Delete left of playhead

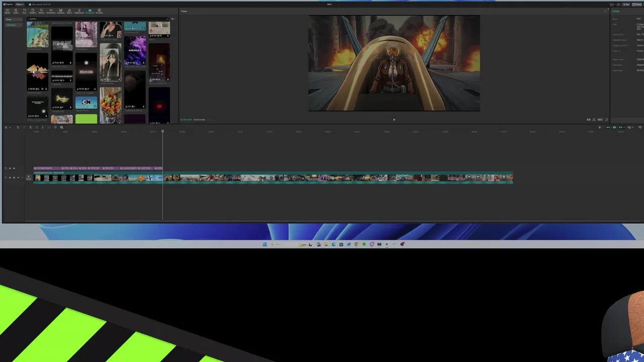37,127
